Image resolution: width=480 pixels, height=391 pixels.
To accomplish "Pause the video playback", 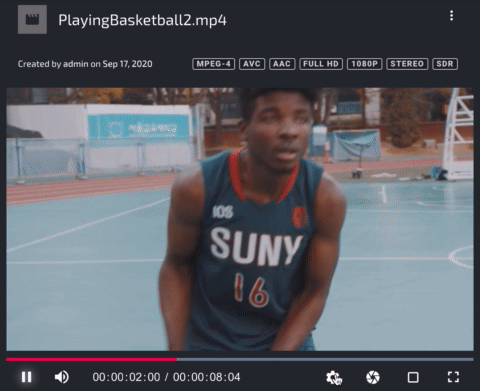I will 27,377.
